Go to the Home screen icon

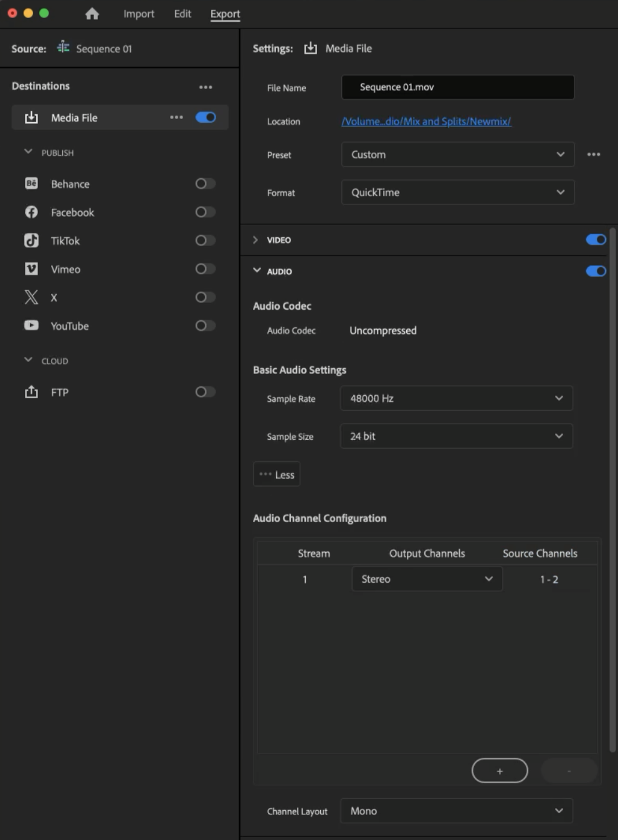[x=92, y=14]
